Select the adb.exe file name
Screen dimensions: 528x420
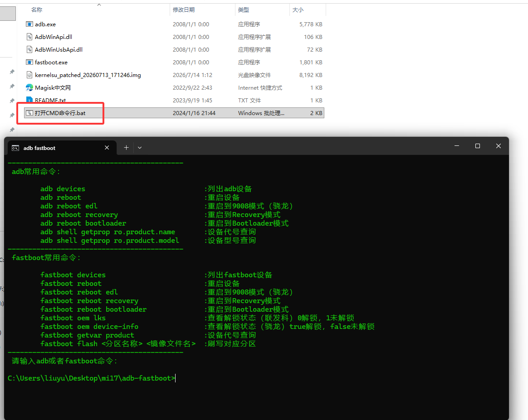pyautogui.click(x=45, y=24)
